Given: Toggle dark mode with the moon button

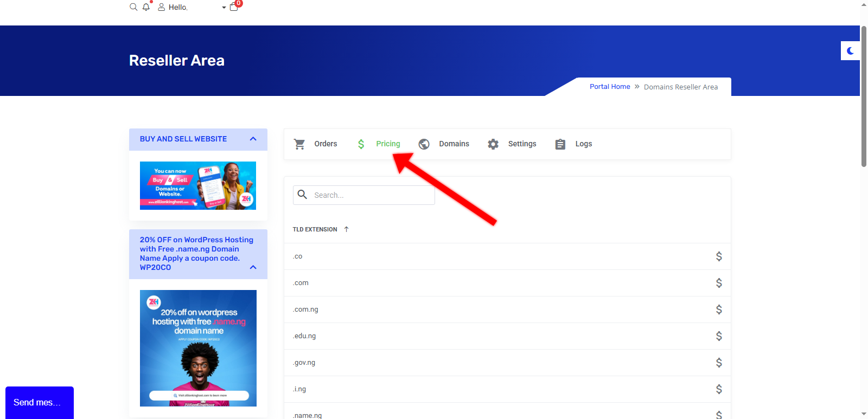Looking at the screenshot, I should pyautogui.click(x=850, y=51).
